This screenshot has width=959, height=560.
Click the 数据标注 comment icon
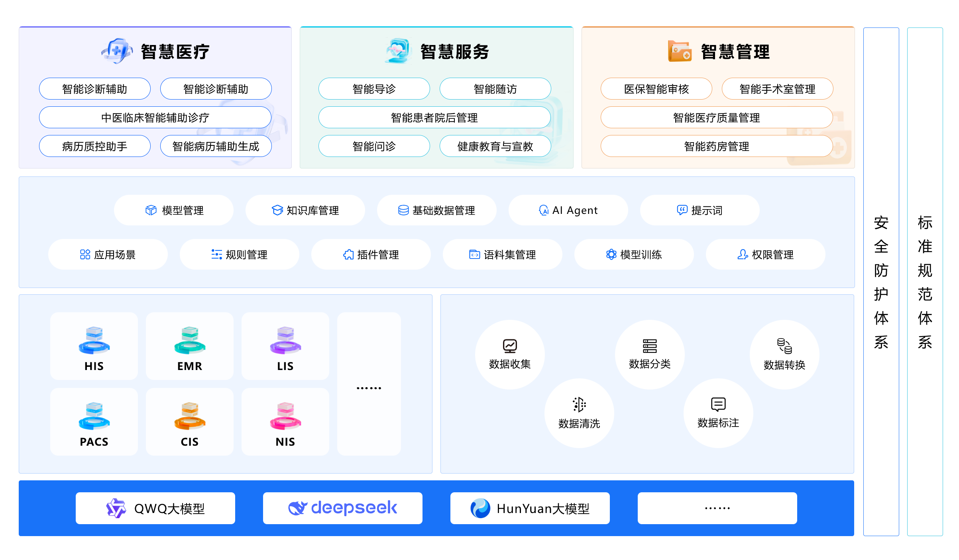tap(718, 404)
